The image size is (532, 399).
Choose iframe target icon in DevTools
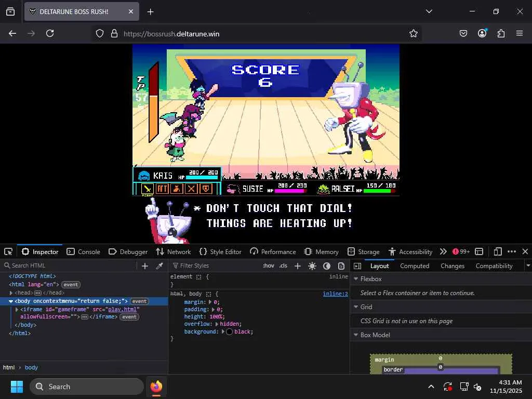click(x=479, y=251)
